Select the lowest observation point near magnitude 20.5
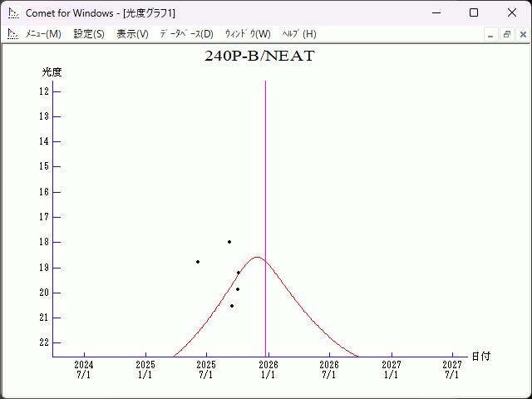 [x=232, y=306]
